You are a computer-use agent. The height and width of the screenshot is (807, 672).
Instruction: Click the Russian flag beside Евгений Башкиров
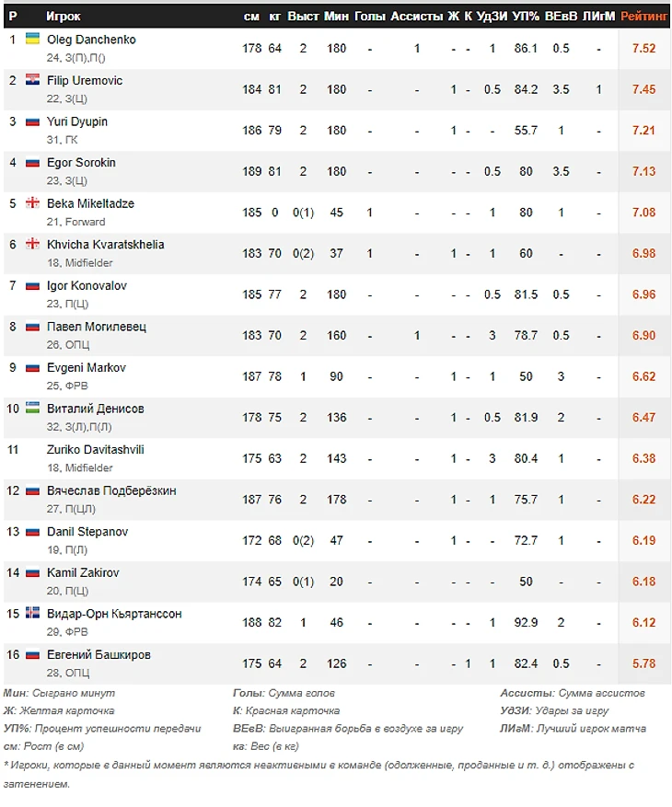coord(32,654)
